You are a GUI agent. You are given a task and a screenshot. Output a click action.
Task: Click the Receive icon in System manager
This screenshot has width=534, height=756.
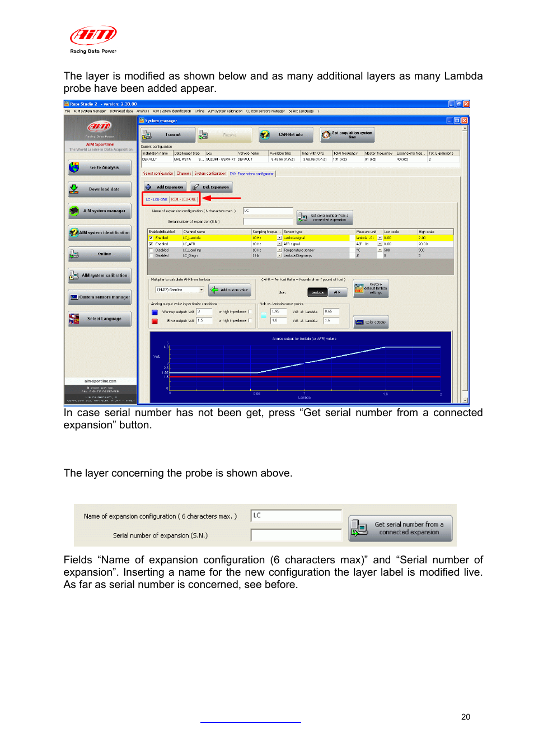(x=204, y=135)
